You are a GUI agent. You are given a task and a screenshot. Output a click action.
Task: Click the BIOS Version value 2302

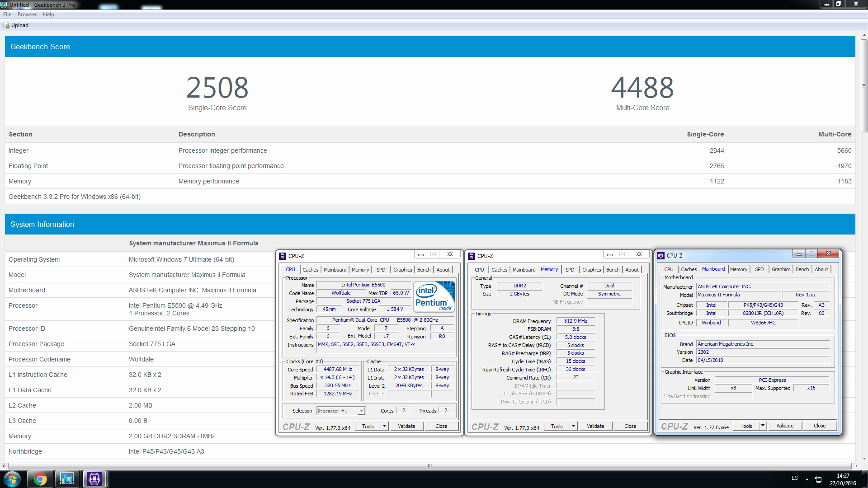click(763, 352)
